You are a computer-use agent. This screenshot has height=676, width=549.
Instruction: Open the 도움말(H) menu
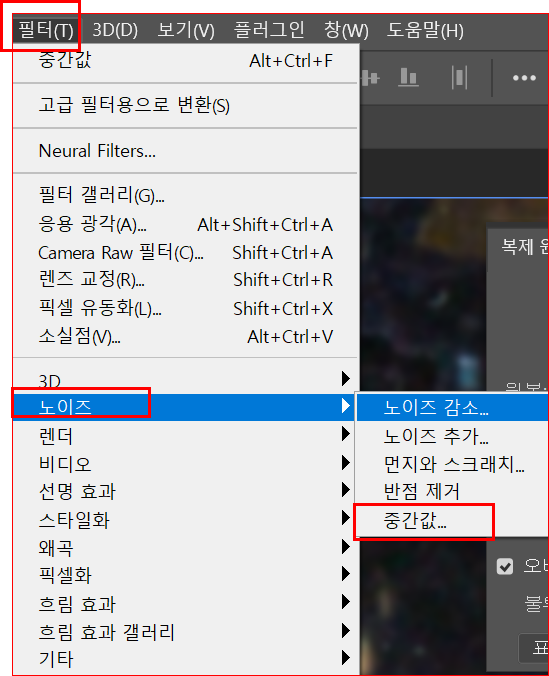pos(425,30)
